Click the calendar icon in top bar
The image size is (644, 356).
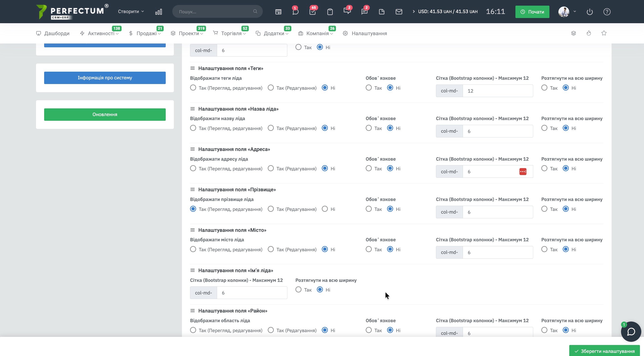coord(278,12)
